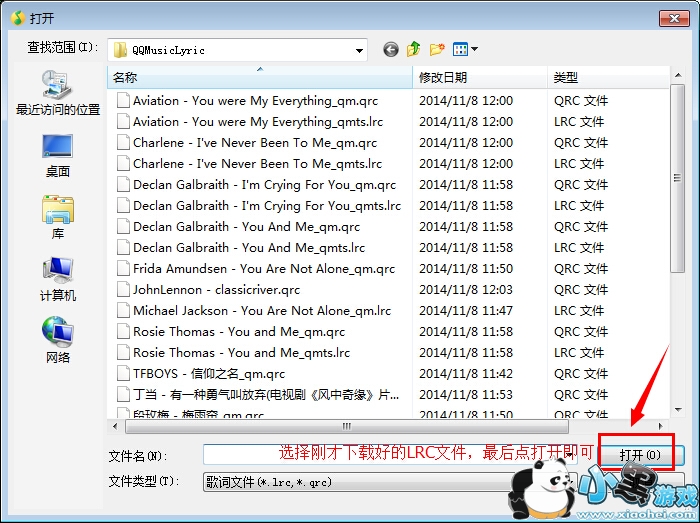700x523 pixels.
Task: Click the horizontal scrollbar thumb
Action: pos(347,427)
